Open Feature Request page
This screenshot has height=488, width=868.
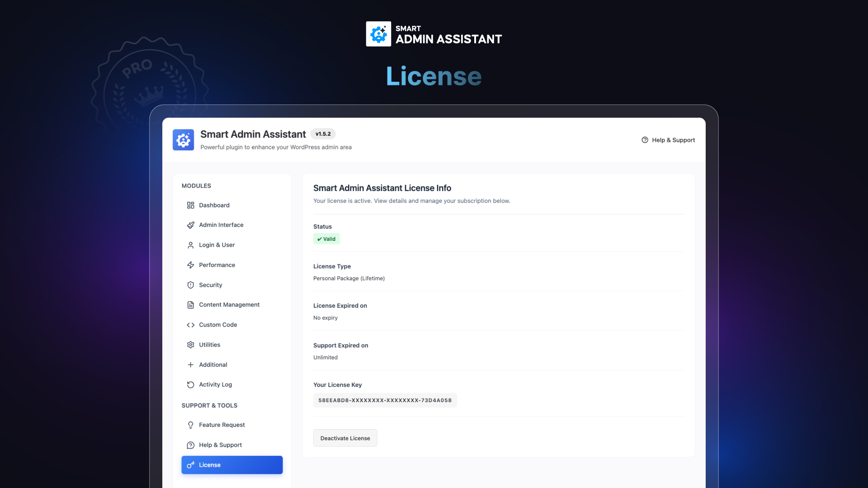coord(232,425)
